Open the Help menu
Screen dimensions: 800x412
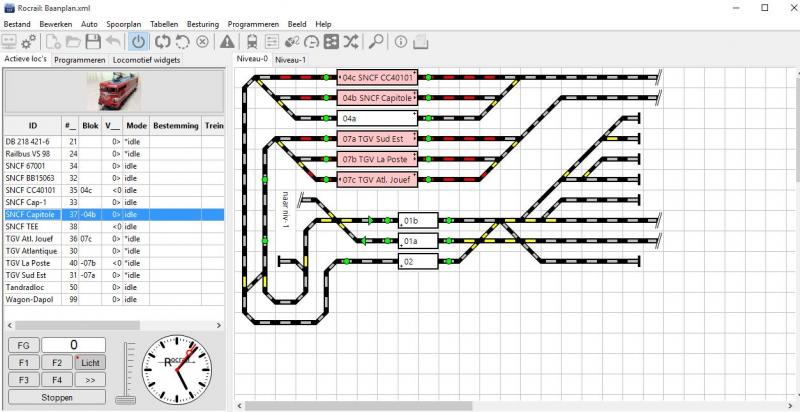[323, 24]
